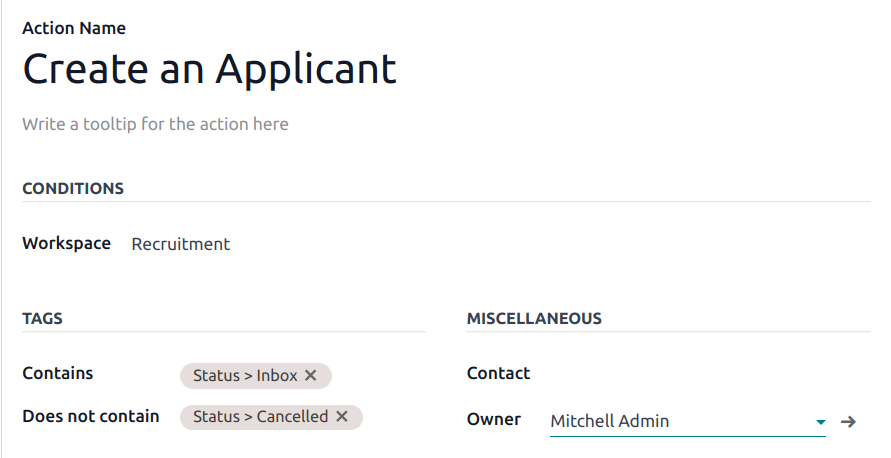
Task: Click the Status > Cancelled tag label
Action: coord(260,417)
